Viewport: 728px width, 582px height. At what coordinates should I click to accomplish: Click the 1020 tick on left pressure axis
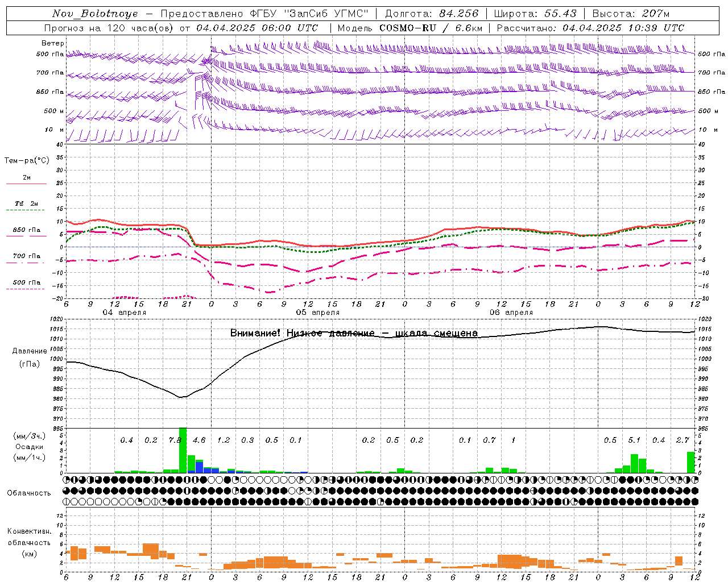(56, 320)
